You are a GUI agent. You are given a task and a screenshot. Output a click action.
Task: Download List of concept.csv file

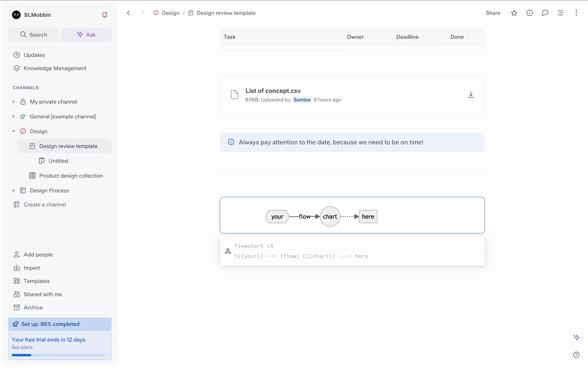pos(471,94)
